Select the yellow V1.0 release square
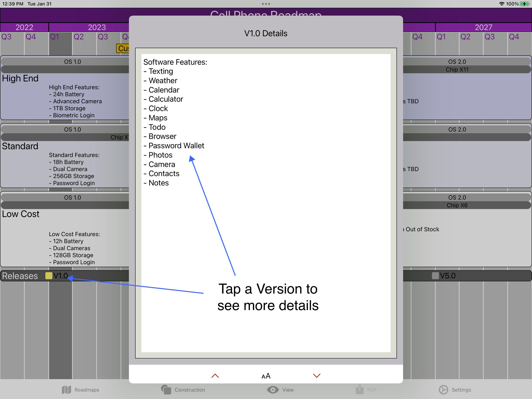Image resolution: width=532 pixels, height=399 pixels. (49, 276)
